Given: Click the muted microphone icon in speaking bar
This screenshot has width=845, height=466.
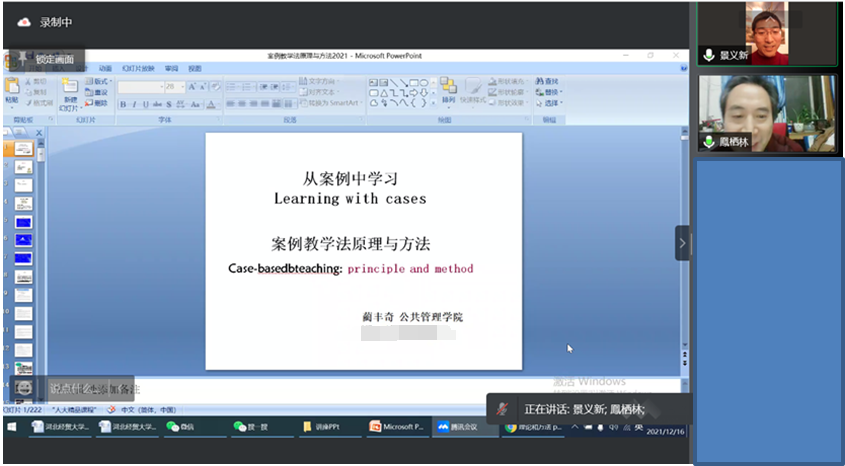Looking at the screenshot, I should click(503, 409).
